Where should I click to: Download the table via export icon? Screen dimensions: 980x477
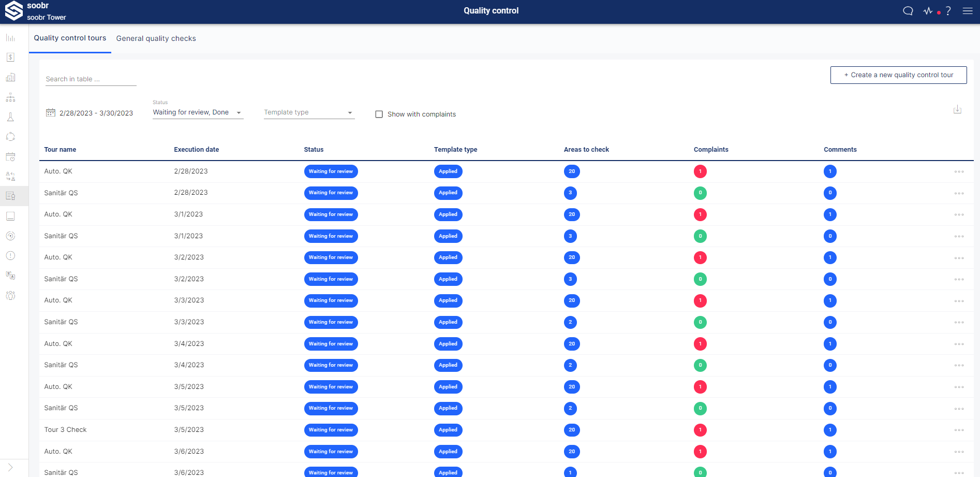point(957,109)
